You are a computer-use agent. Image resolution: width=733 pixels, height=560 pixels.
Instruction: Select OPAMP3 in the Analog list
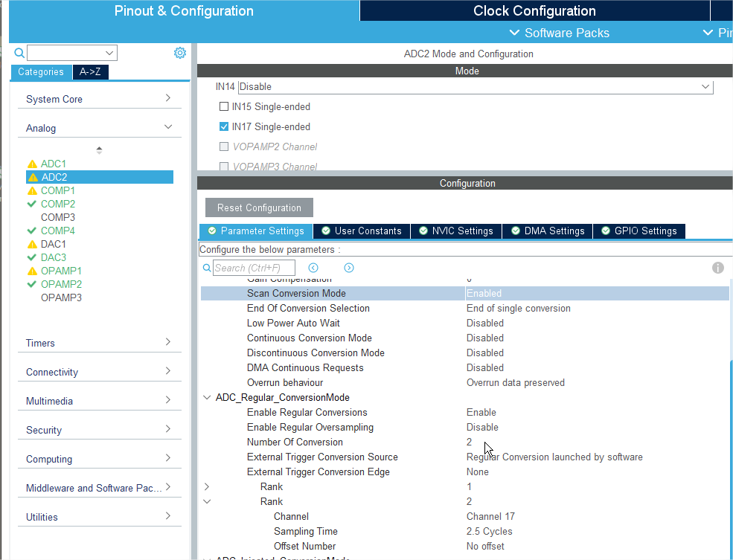pyautogui.click(x=61, y=297)
